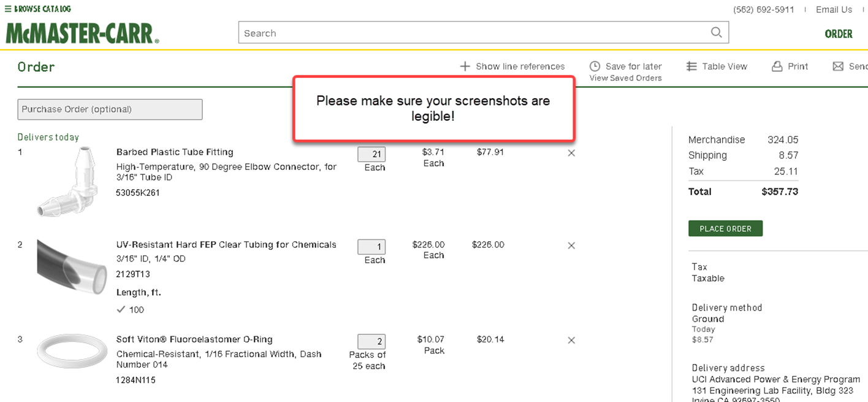Image resolution: width=868 pixels, height=402 pixels.
Task: Click the $20.14 line total
Action: tap(490, 339)
